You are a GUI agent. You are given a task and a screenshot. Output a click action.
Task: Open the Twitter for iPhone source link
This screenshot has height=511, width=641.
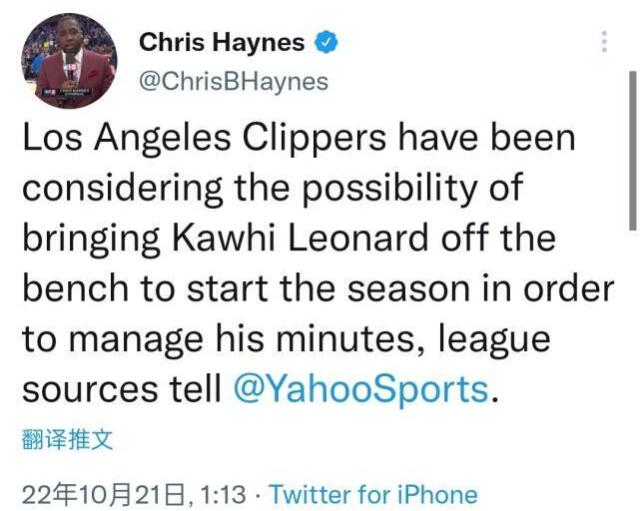tap(374, 494)
